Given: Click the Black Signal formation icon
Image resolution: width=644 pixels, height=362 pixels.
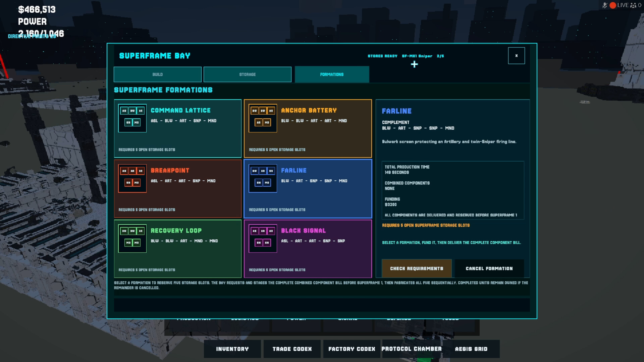Looking at the screenshot, I should tap(263, 238).
